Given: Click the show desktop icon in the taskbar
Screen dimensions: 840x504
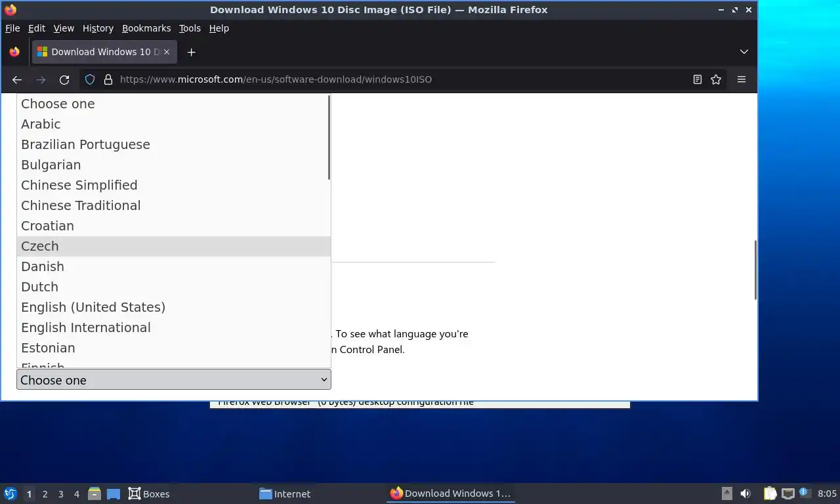Looking at the screenshot, I should [113, 493].
